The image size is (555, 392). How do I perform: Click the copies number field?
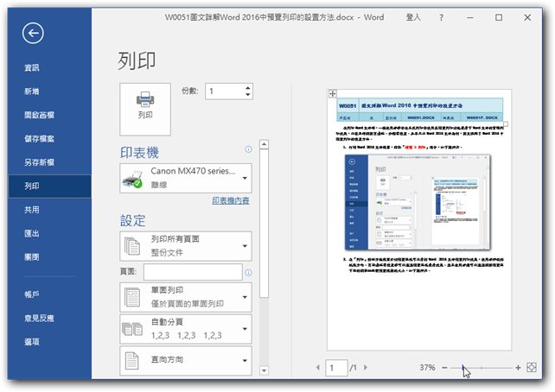coord(225,92)
